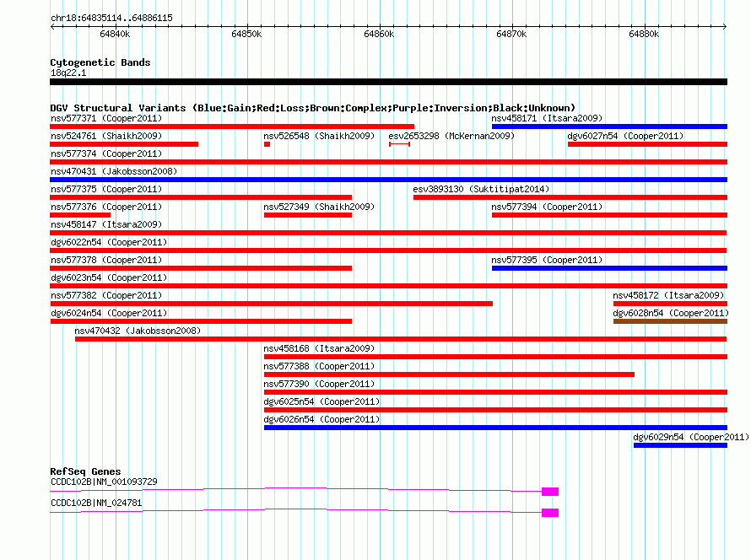
Task: Select the magenta exon box of NM_001093729
Action: pyautogui.click(x=550, y=492)
